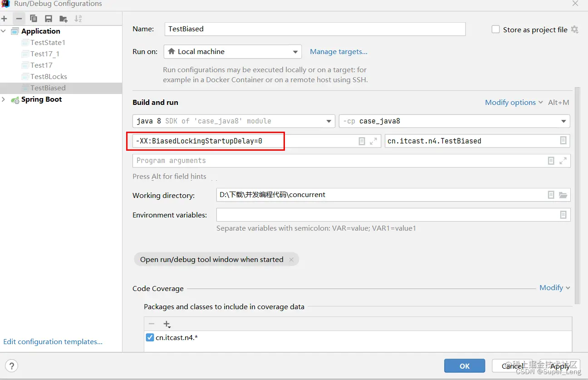Create new folder for configurations
588x380 pixels.
(64, 19)
